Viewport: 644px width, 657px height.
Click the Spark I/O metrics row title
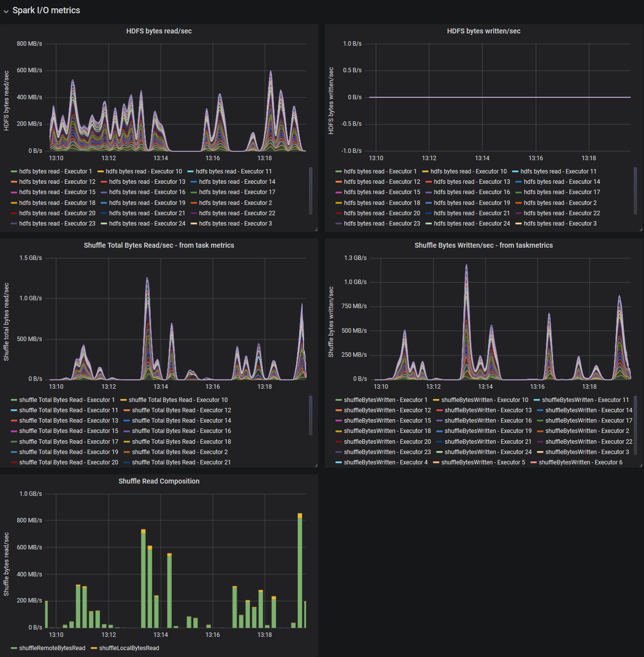click(x=46, y=10)
